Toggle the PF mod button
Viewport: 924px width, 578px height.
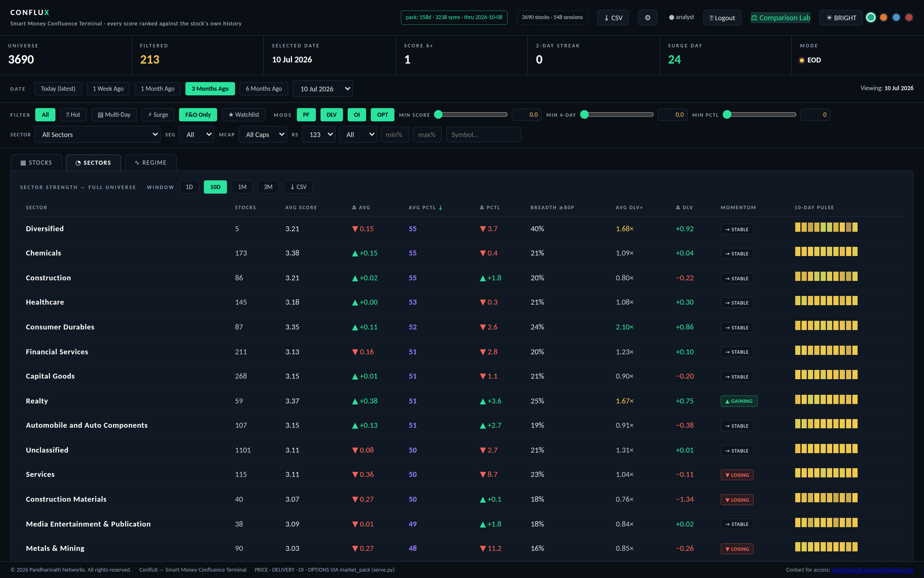[x=306, y=115]
